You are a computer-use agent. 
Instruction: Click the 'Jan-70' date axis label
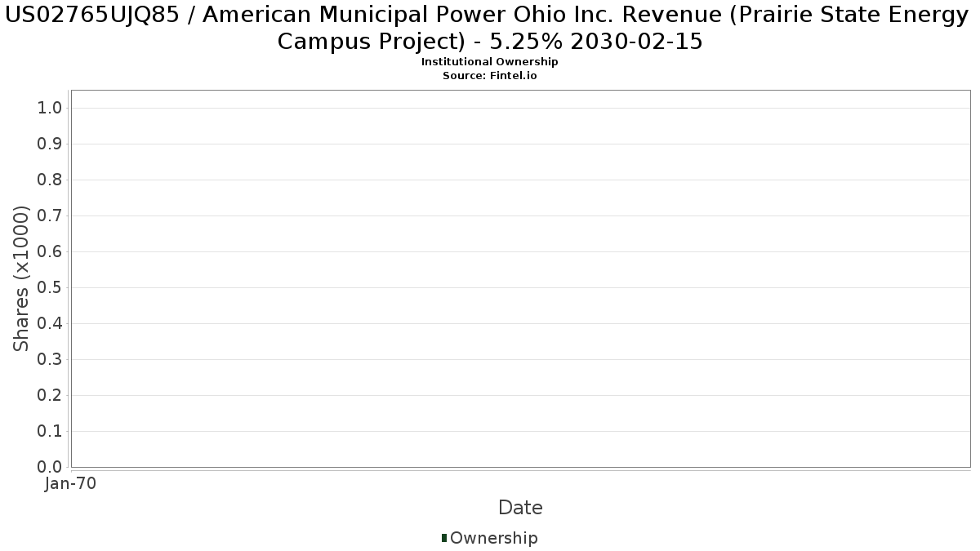pyautogui.click(x=71, y=484)
